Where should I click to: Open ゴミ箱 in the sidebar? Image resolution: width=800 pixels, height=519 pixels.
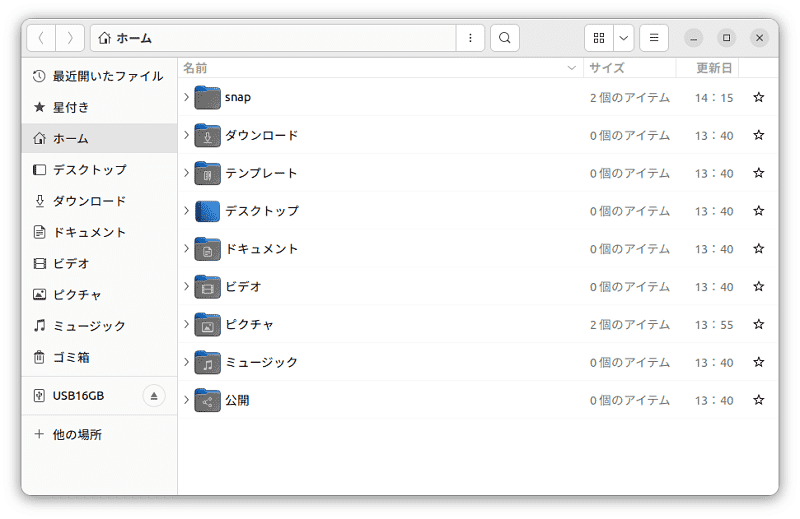(x=99, y=357)
